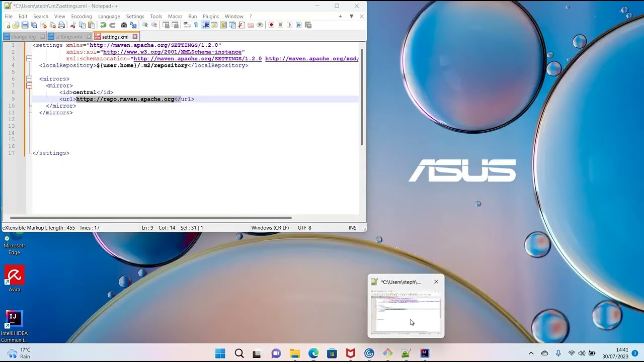This screenshot has height=362, width=644.
Task: Click the Print toolbar icon
Action: tap(61, 25)
